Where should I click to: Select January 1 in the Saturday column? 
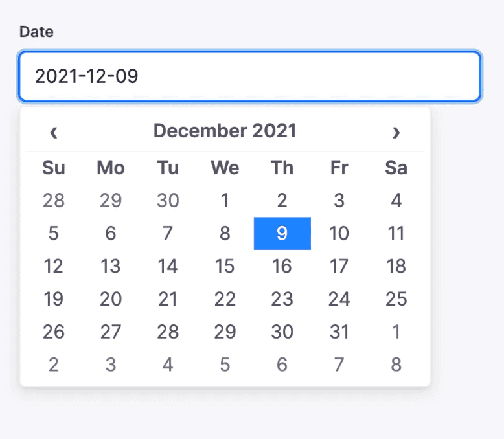point(396,332)
